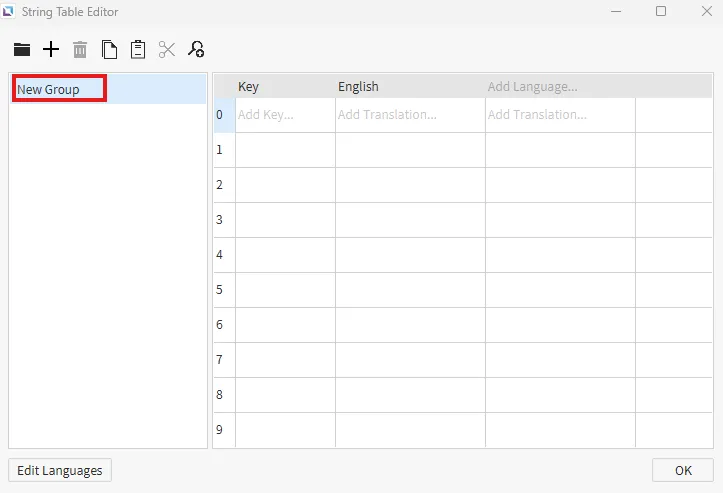723x493 pixels.
Task: Click the trash delete icon
Action: pos(80,50)
